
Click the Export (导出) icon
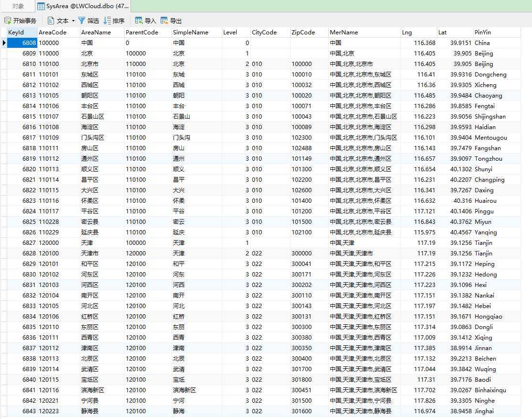pos(164,21)
